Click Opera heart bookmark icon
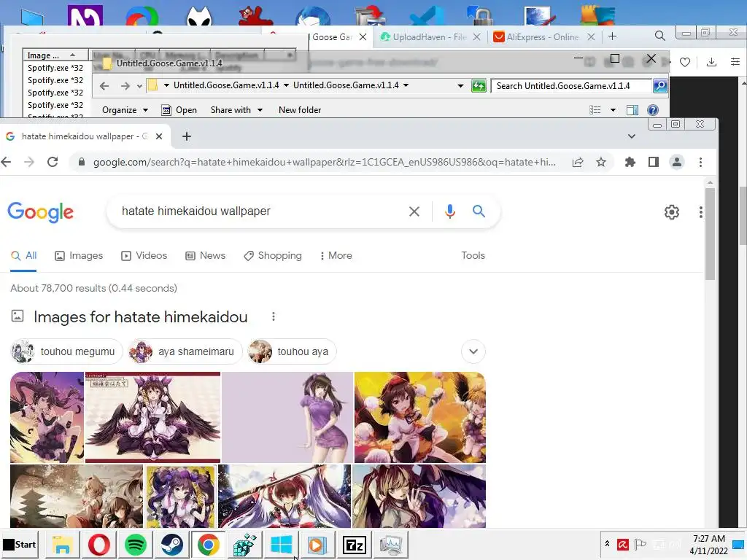 [685, 62]
